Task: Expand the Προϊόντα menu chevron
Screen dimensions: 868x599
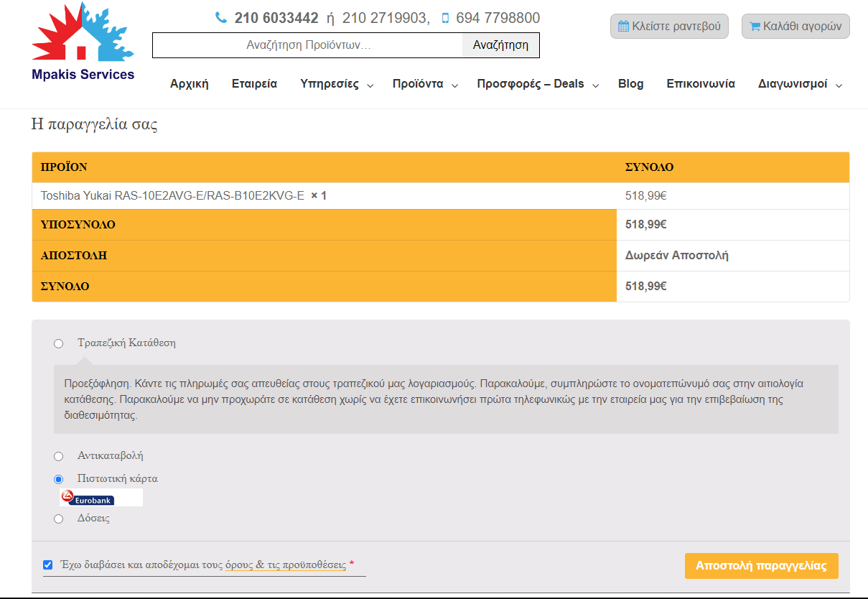Action: coord(455,85)
